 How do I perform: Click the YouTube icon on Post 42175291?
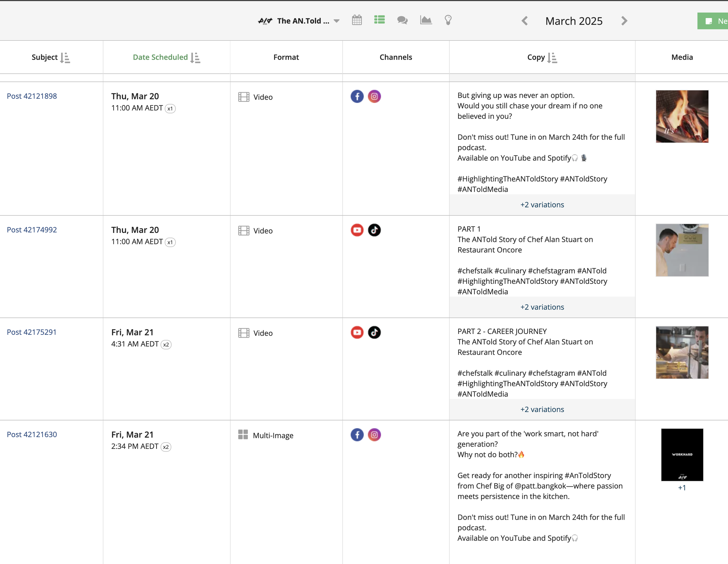pos(357,332)
